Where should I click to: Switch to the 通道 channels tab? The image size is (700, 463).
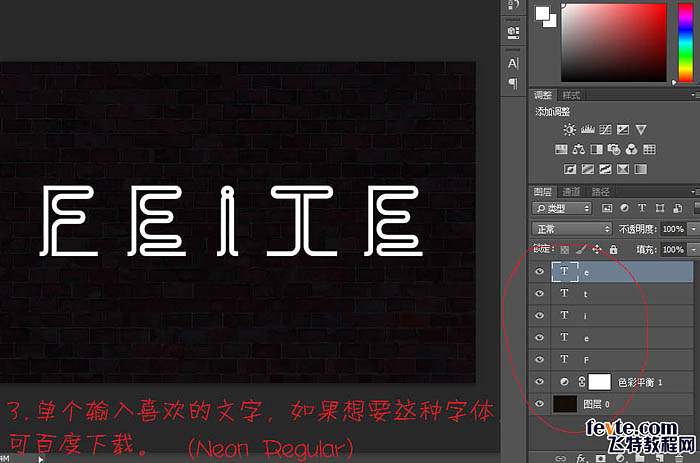tap(571, 191)
